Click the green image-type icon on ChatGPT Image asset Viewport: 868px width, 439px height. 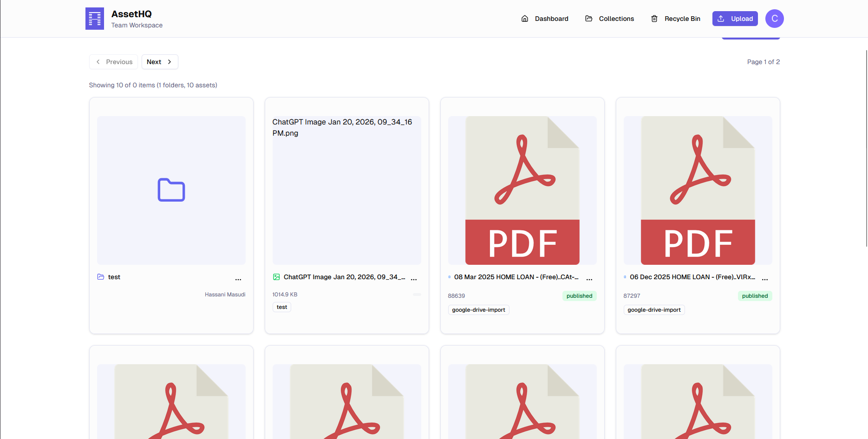[x=277, y=276]
